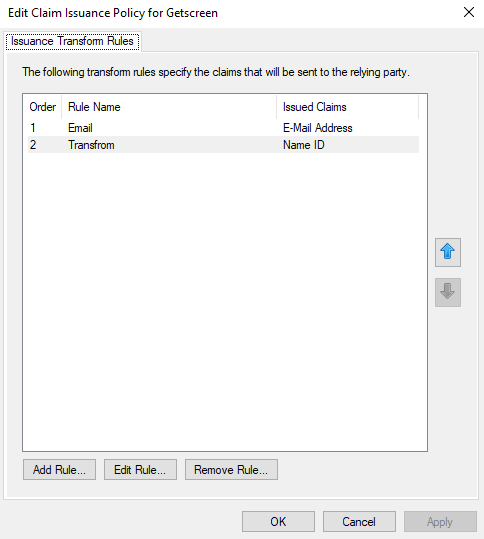This screenshot has width=484, height=539.
Task: Select the Email rule row
Action: pyautogui.click(x=223, y=128)
